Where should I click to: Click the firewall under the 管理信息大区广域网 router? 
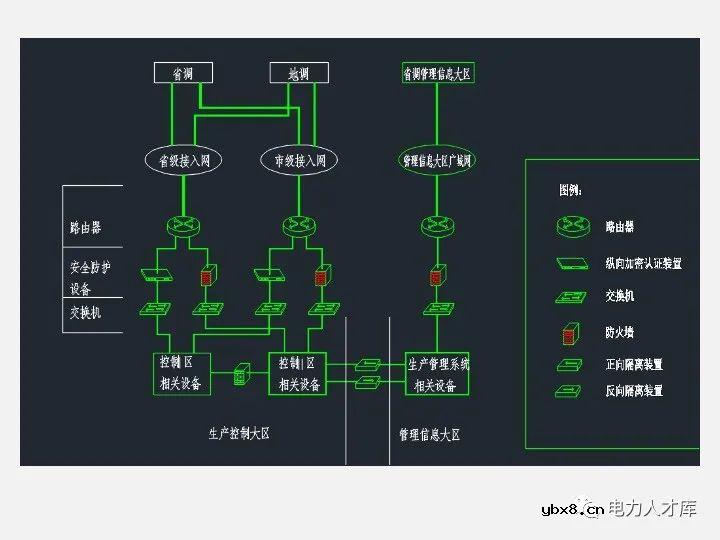click(437, 274)
